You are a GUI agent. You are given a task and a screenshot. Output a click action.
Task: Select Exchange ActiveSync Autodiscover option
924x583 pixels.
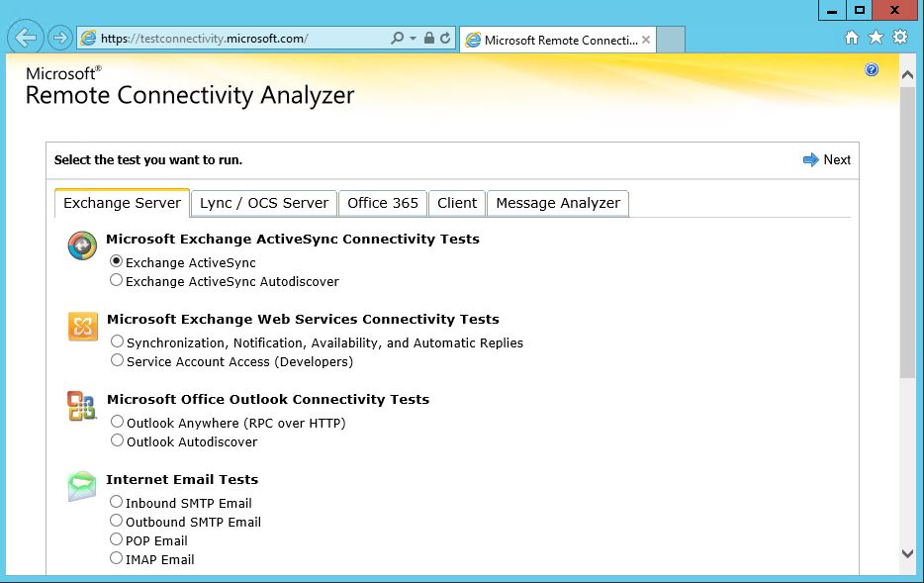point(116,280)
